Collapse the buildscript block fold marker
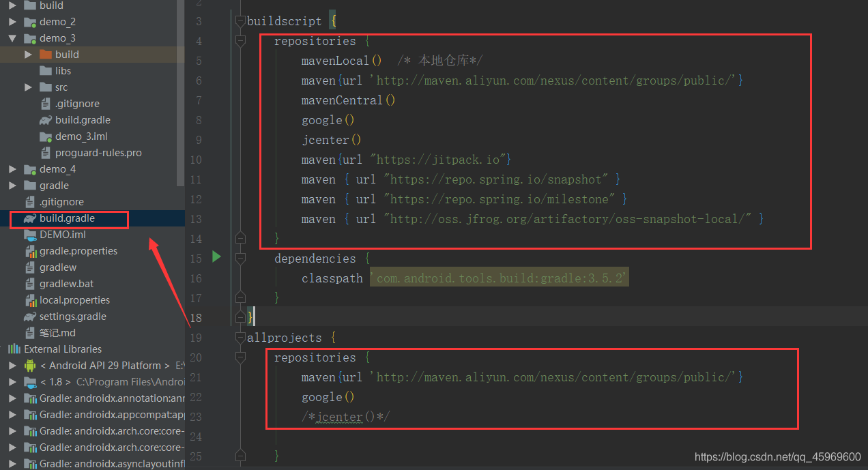 (240, 20)
